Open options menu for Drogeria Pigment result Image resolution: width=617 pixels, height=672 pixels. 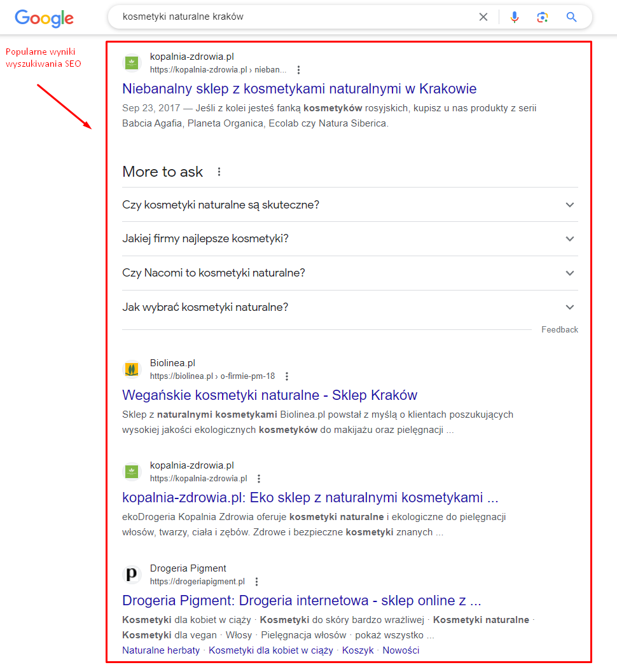256,582
